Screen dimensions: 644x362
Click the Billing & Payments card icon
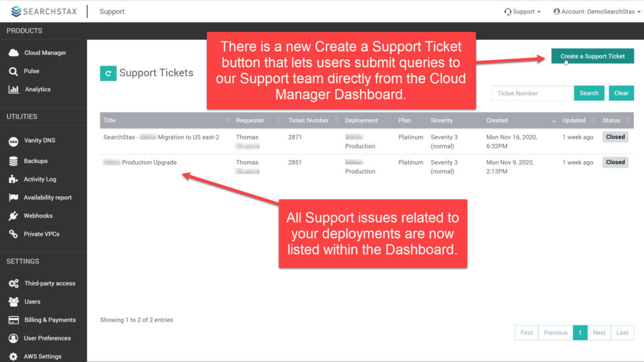tap(14, 320)
